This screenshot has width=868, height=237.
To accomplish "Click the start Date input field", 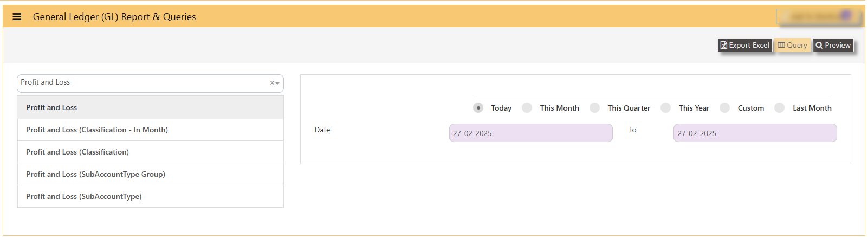I will click(530, 133).
